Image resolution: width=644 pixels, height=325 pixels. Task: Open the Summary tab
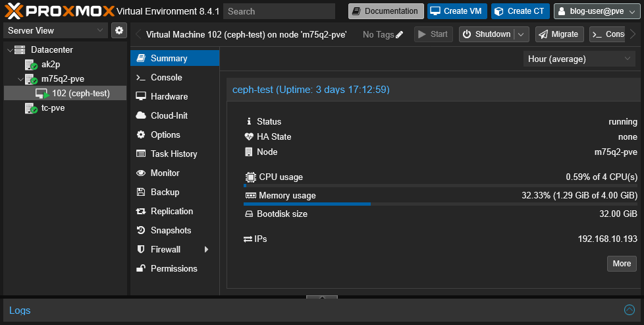[175, 58]
